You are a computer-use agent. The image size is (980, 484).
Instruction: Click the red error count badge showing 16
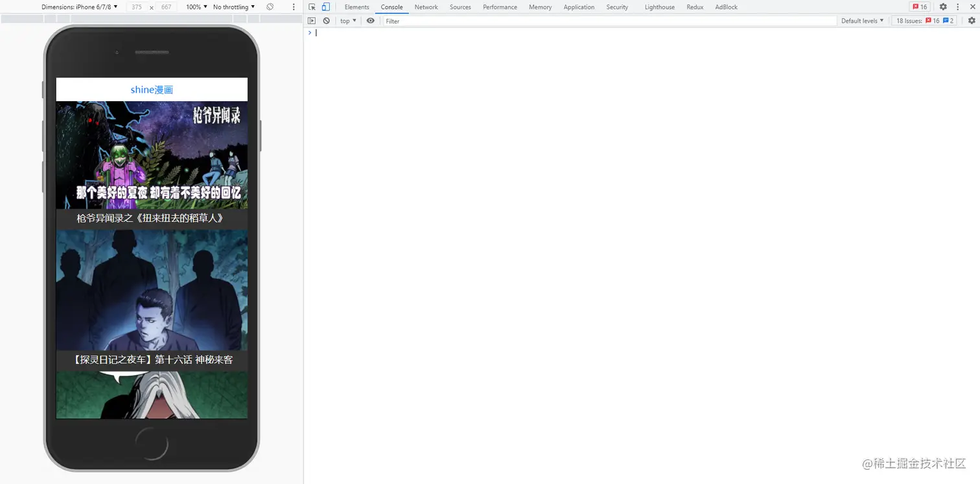pos(920,7)
